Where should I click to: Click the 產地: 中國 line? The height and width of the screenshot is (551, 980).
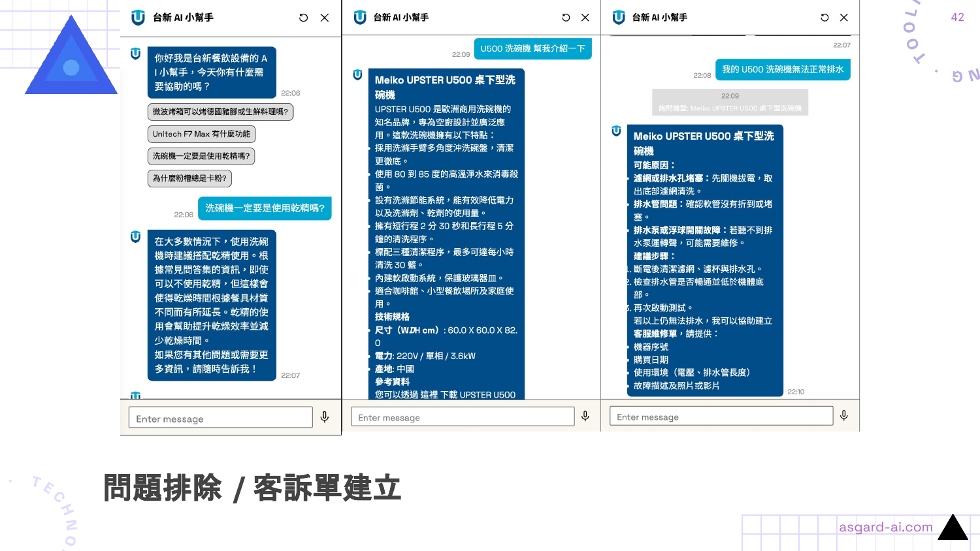coord(394,369)
